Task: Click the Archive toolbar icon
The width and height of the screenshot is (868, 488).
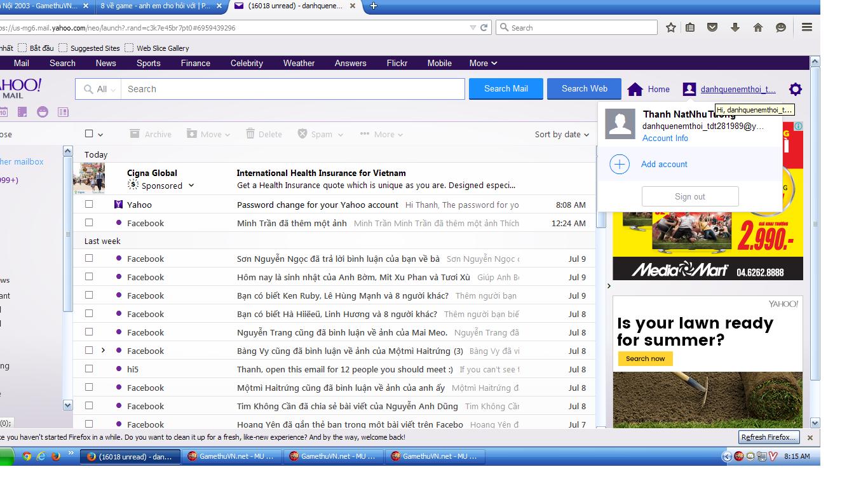Action: (x=135, y=133)
